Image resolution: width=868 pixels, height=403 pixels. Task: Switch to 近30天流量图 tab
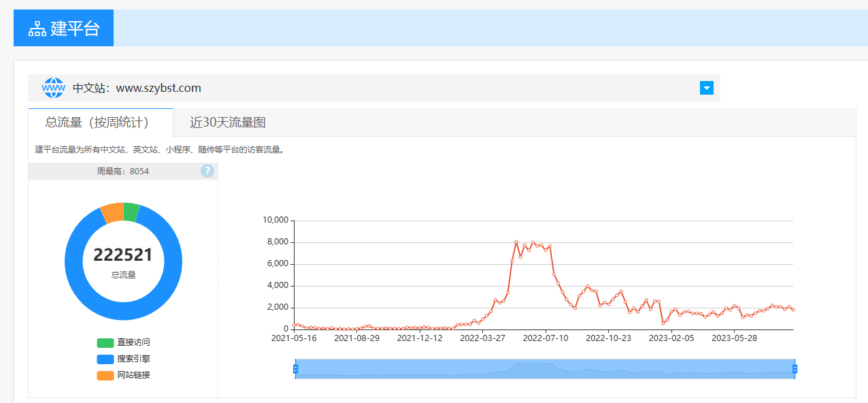click(227, 123)
